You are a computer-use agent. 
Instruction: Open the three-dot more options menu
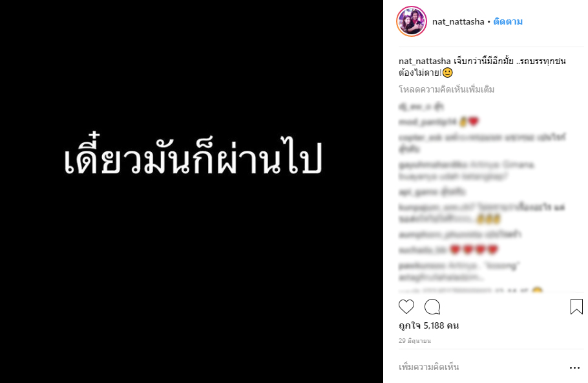click(574, 367)
